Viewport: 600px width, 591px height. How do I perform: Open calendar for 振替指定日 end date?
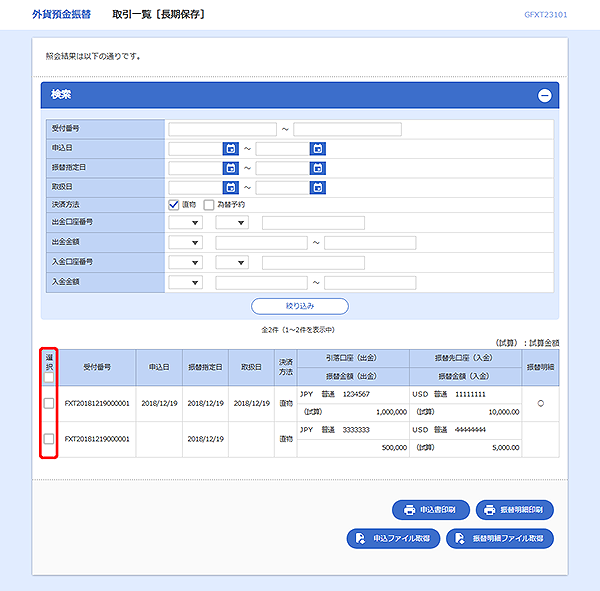[x=318, y=168]
